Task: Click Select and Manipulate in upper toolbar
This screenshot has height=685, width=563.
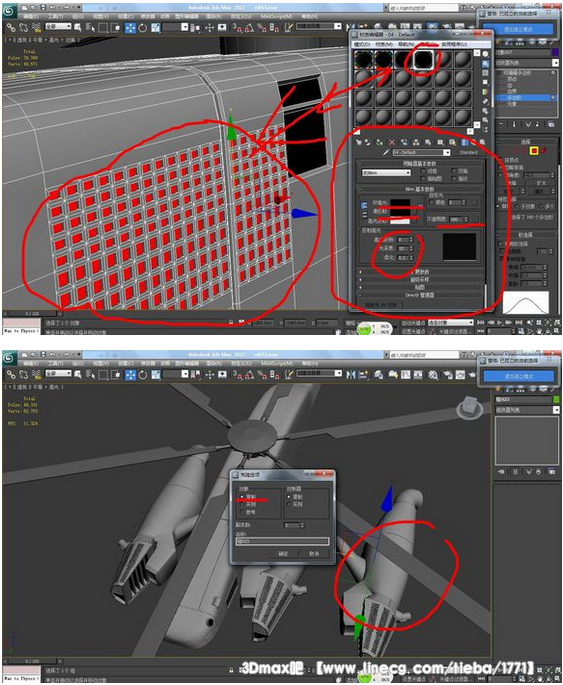Action: click(209, 28)
